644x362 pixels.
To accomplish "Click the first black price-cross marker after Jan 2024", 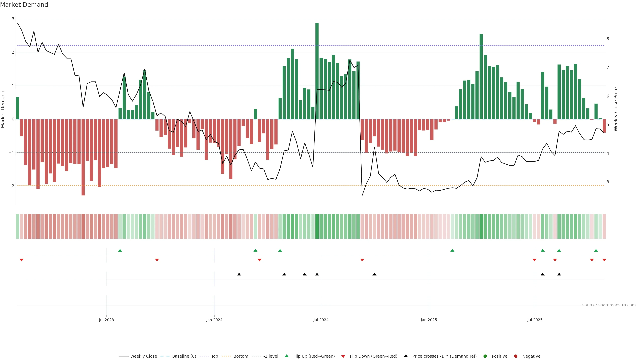I will pyautogui.click(x=239, y=274).
